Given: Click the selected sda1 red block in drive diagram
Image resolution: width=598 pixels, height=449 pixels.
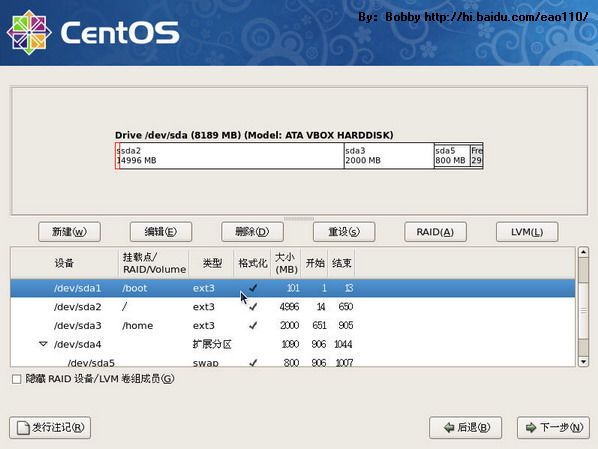Looking at the screenshot, I should tap(117, 156).
